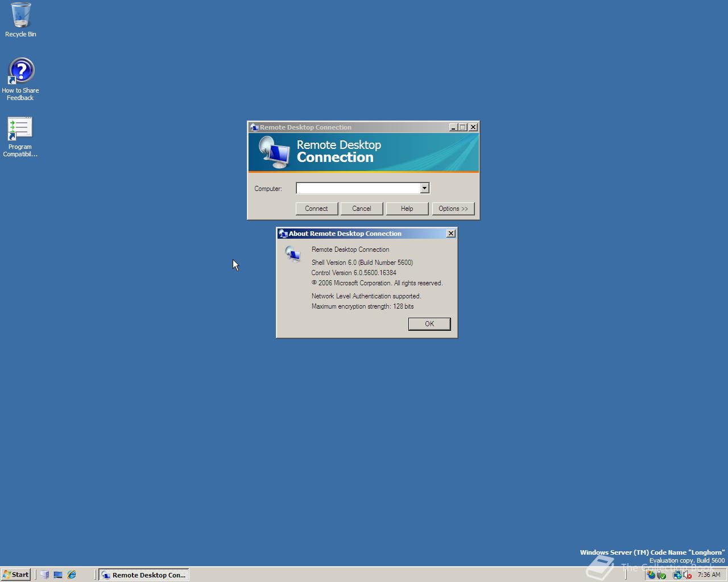Close the Remote Desktop Connection window
The width and height of the screenshot is (728, 582).
coord(473,127)
